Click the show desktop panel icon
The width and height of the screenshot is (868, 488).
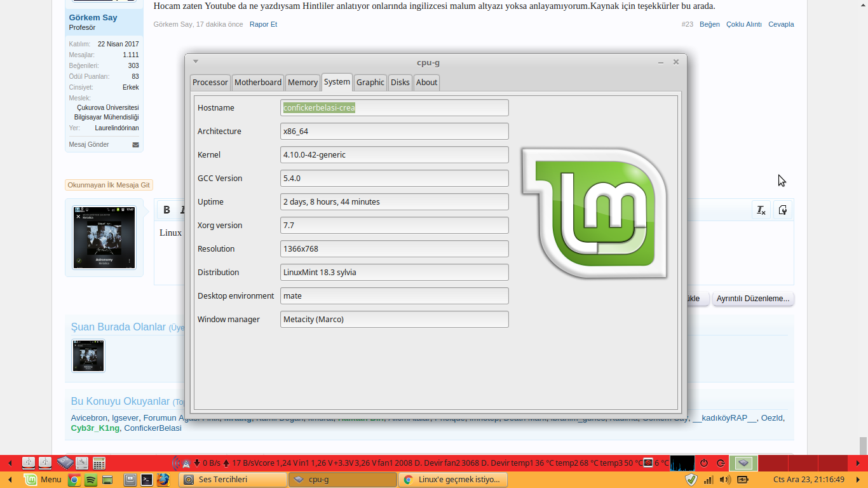point(130,480)
